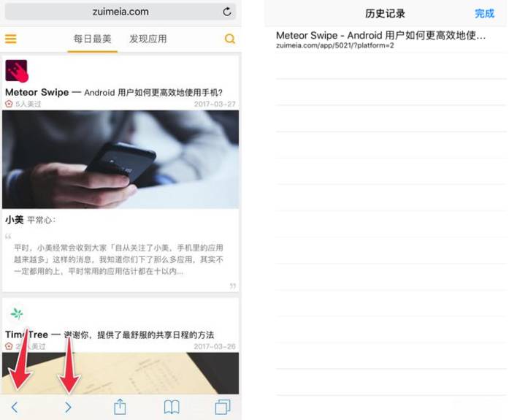509x420 pixels.
Task: Open the orange search icon
Action: click(230, 39)
